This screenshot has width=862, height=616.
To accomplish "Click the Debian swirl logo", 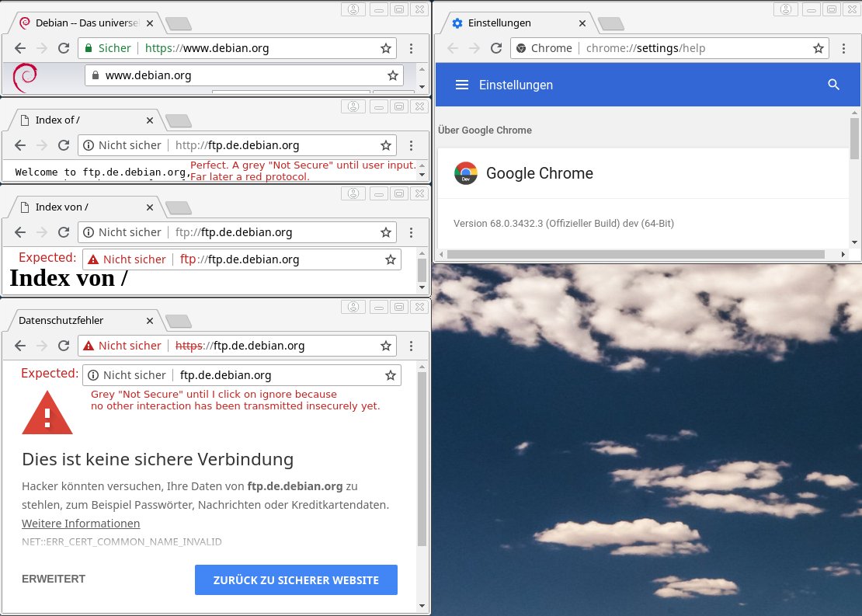I will (x=25, y=78).
